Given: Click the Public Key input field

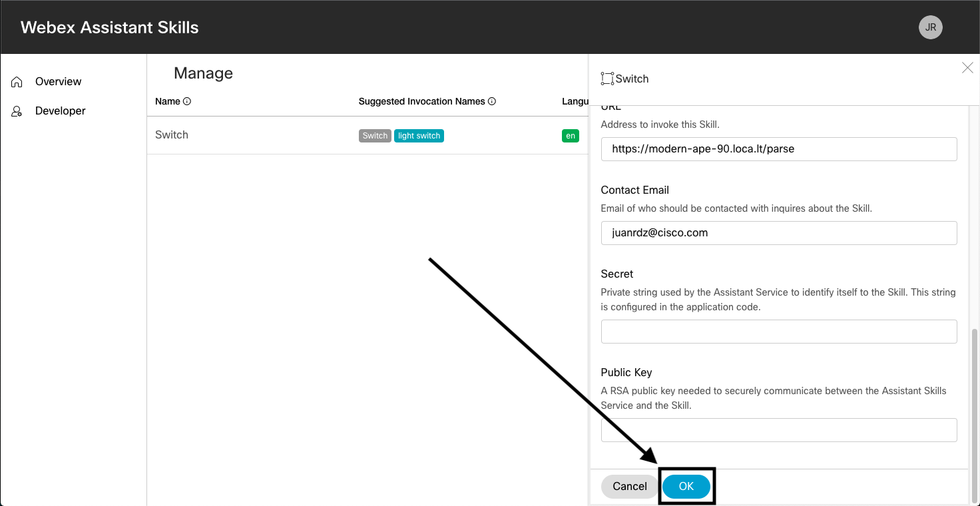Looking at the screenshot, I should point(779,430).
